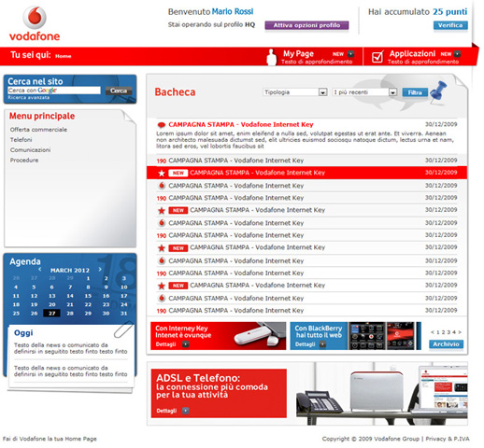Click the paperclip on the Oggi note
Image resolution: width=484 pixels, height=448 pixels.
[x=123, y=329]
